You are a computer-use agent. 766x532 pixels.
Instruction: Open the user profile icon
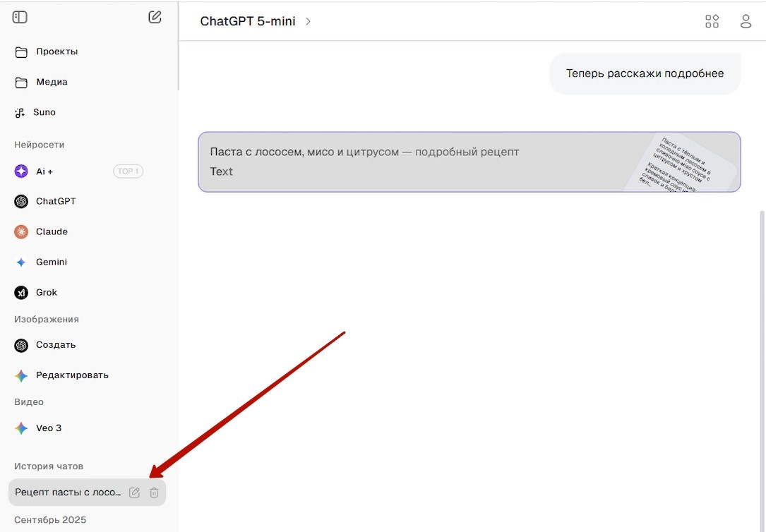(746, 21)
